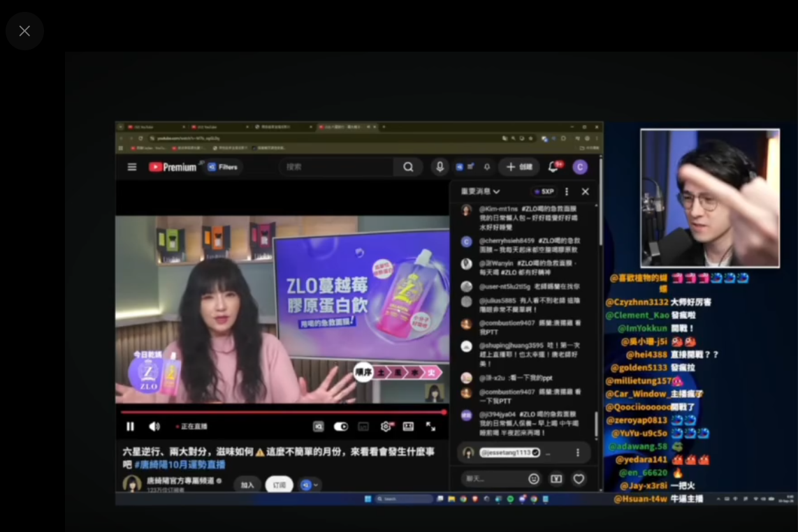The height and width of the screenshot is (532, 798).
Task: Open Windows Start menu
Action: coord(368,499)
